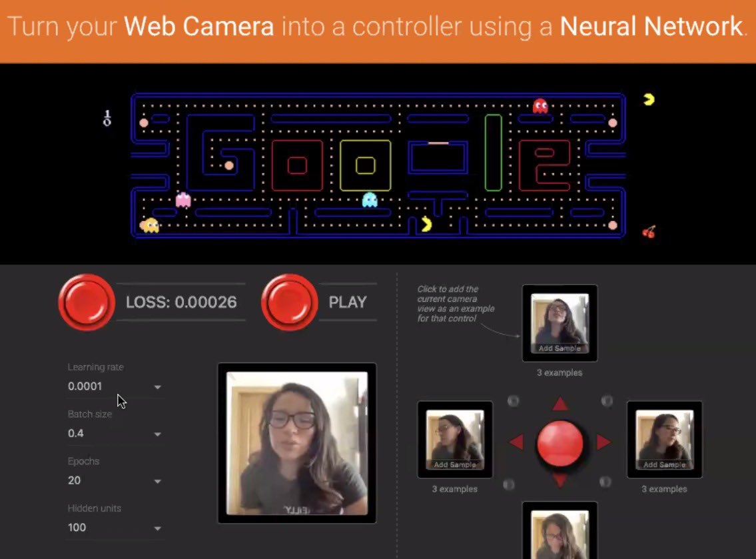
Task: Open the Batch size dropdown
Action: click(x=116, y=434)
